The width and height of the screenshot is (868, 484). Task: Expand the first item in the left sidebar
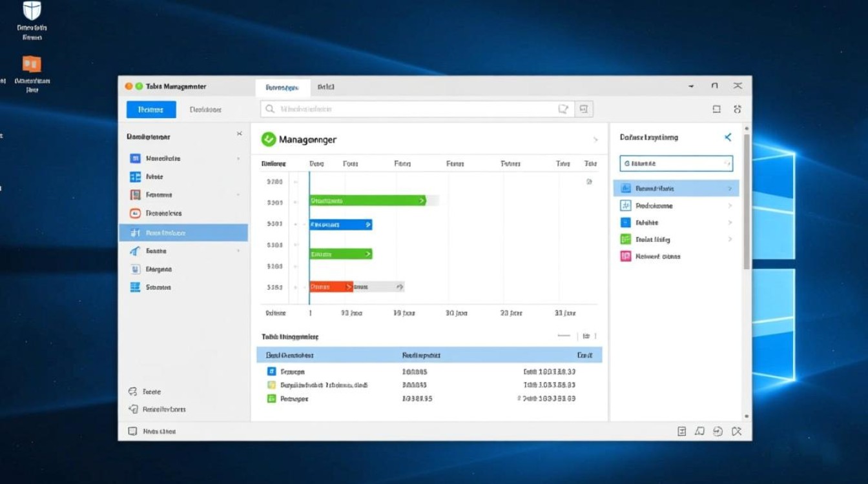coord(238,159)
